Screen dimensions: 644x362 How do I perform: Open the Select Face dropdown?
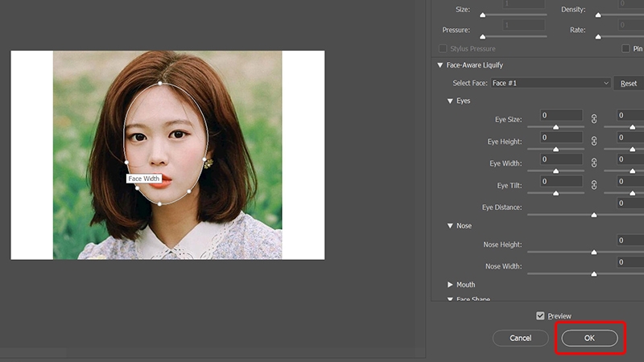coord(551,83)
